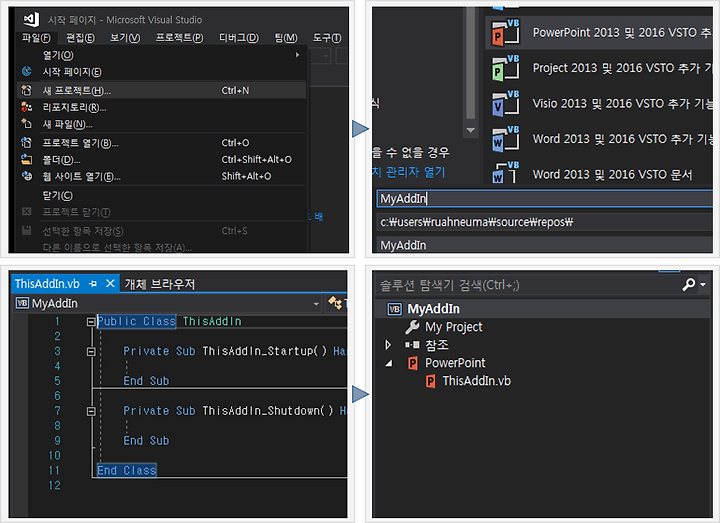
Task: Open the 프로젝트(P) menu
Action: [x=179, y=38]
